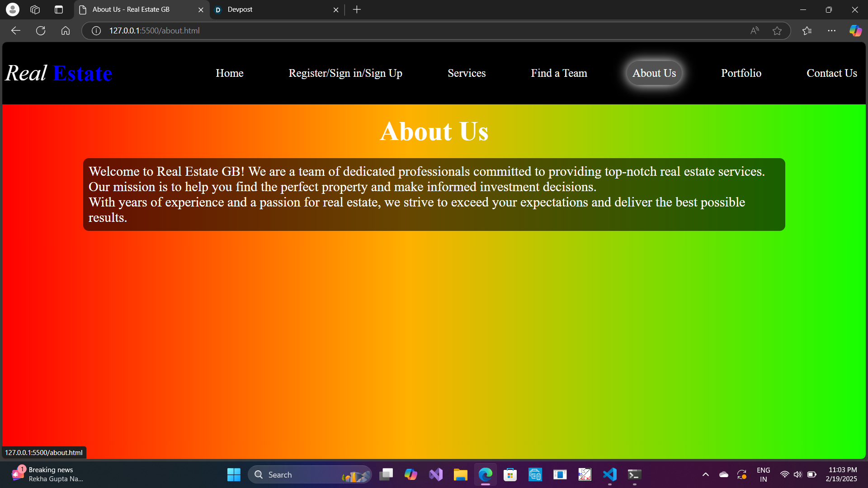
Task: Click the back arrow navigation icon
Action: [x=16, y=31]
